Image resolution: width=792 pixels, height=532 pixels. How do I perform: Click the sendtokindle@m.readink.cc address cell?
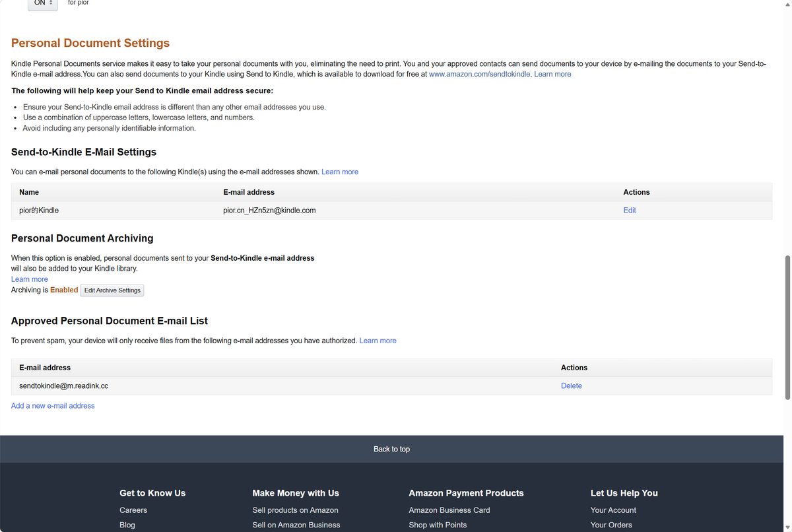pos(64,386)
